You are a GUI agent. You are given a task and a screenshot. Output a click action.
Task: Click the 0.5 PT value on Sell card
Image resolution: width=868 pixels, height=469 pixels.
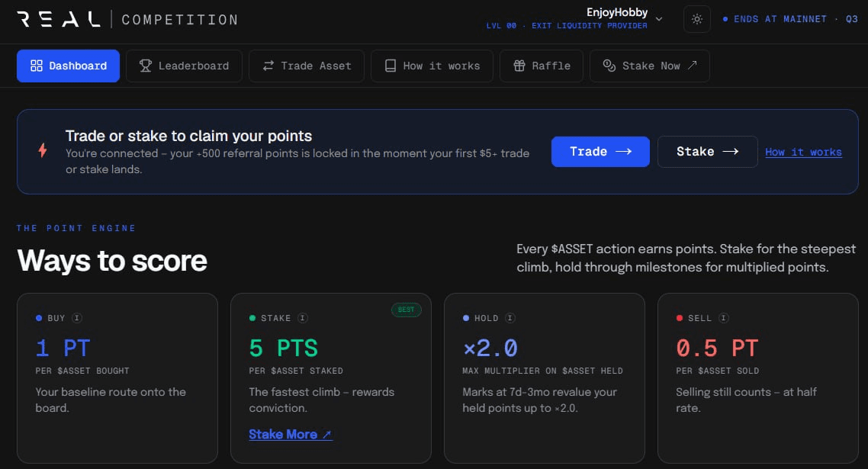[x=717, y=349]
